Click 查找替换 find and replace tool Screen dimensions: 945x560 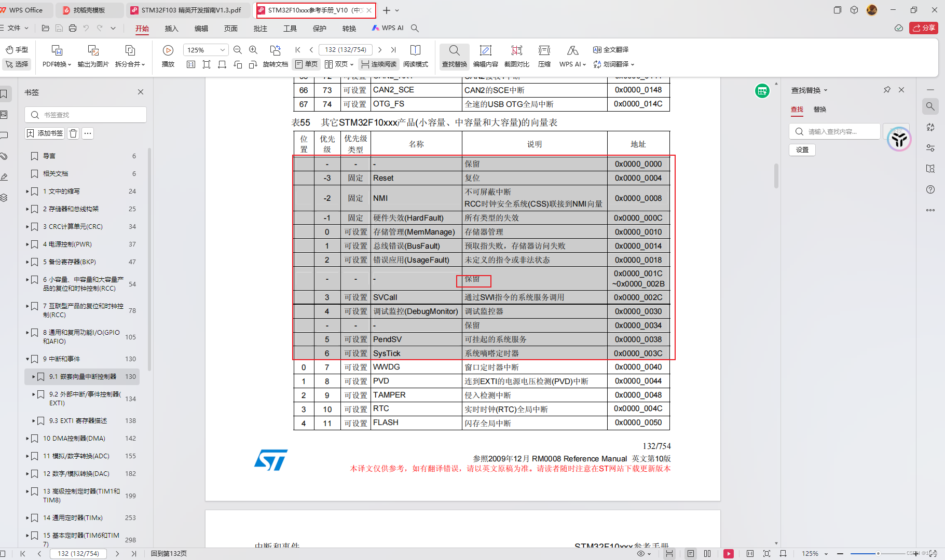coord(455,57)
